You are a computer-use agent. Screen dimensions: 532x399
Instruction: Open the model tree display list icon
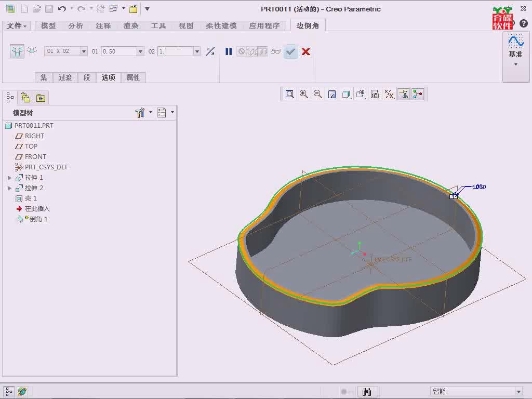pos(162,112)
